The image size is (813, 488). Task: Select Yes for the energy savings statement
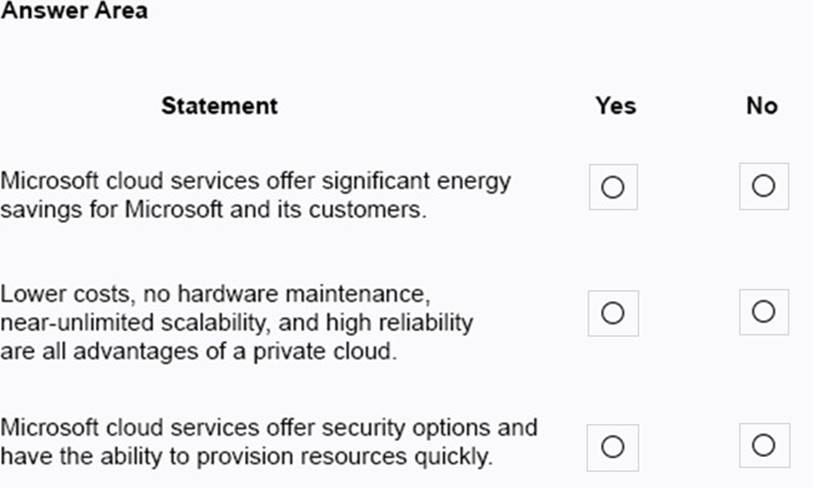pyautogui.click(x=613, y=187)
